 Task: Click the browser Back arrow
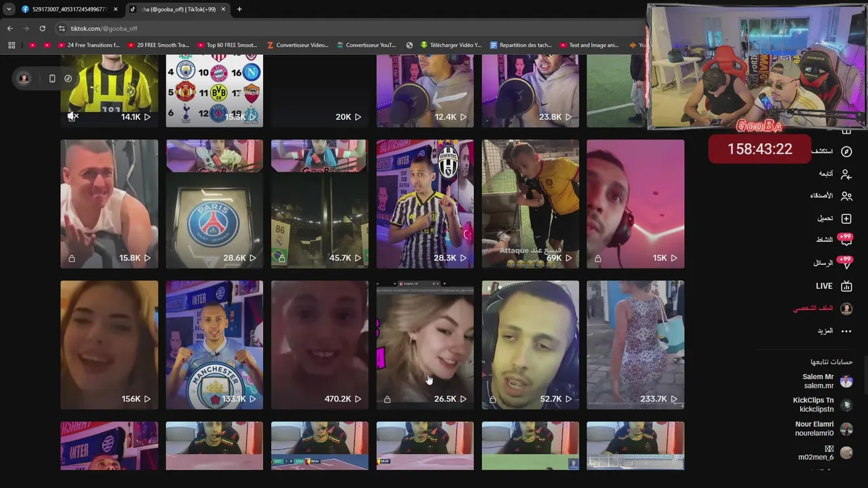coord(9,28)
